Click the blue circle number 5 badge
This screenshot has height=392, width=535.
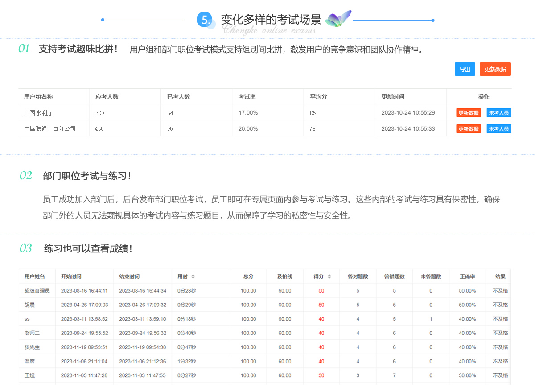pos(204,20)
